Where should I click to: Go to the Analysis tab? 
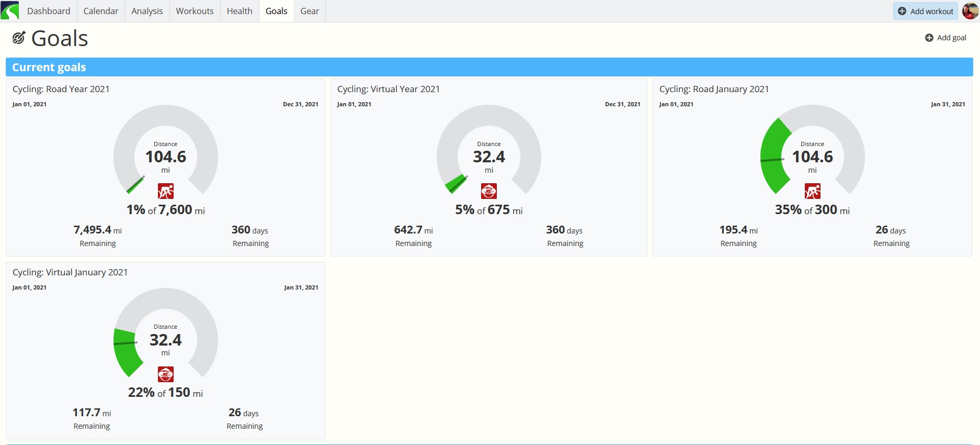click(x=147, y=11)
